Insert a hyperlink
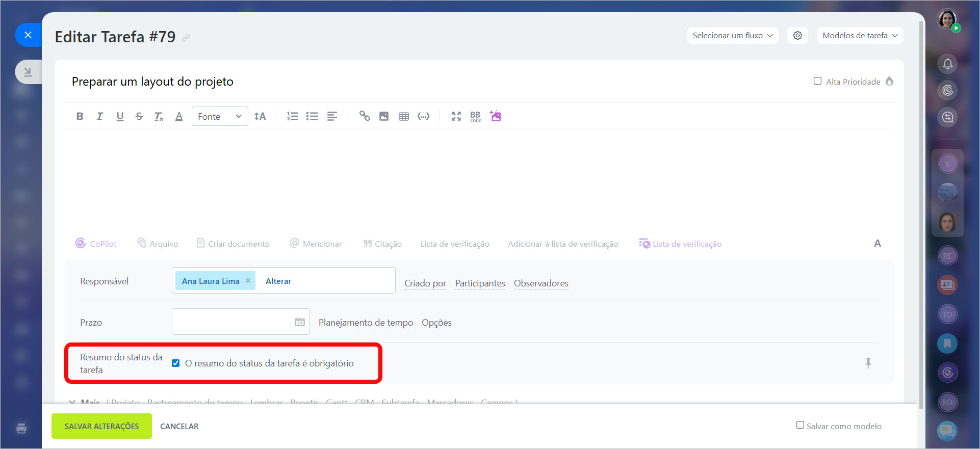Screen dimensions: 980x449 365,116
